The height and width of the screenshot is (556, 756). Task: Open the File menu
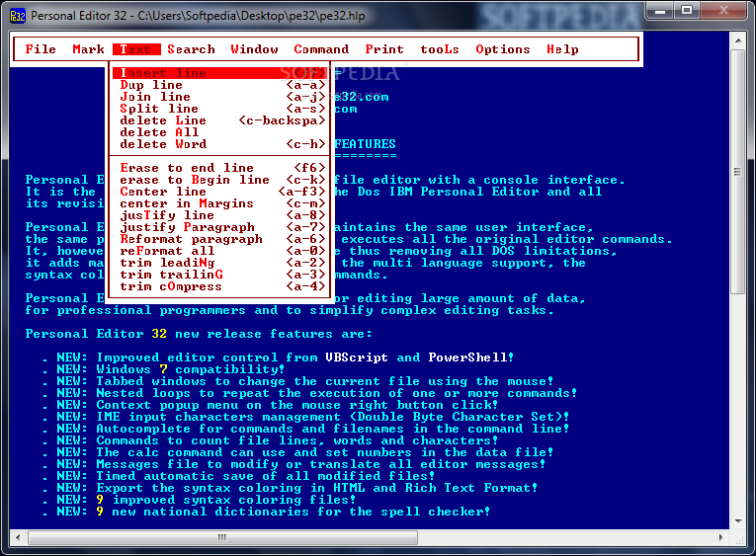coord(41,49)
